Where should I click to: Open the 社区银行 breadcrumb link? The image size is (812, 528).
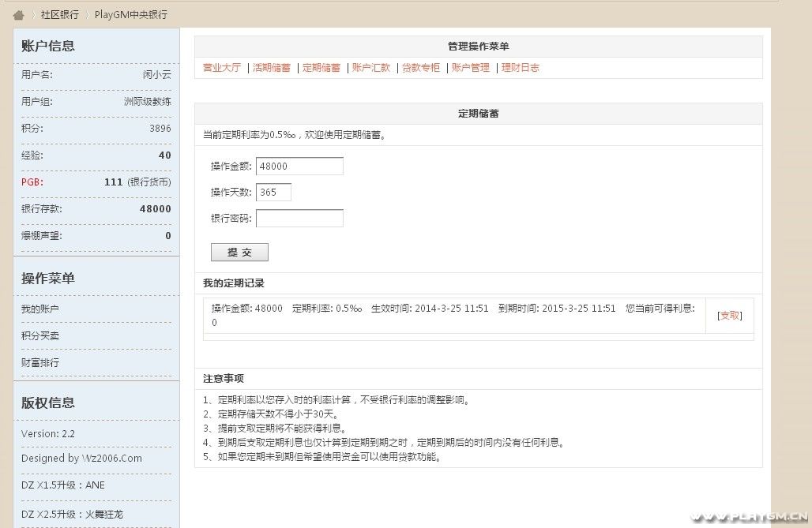[x=59, y=15]
